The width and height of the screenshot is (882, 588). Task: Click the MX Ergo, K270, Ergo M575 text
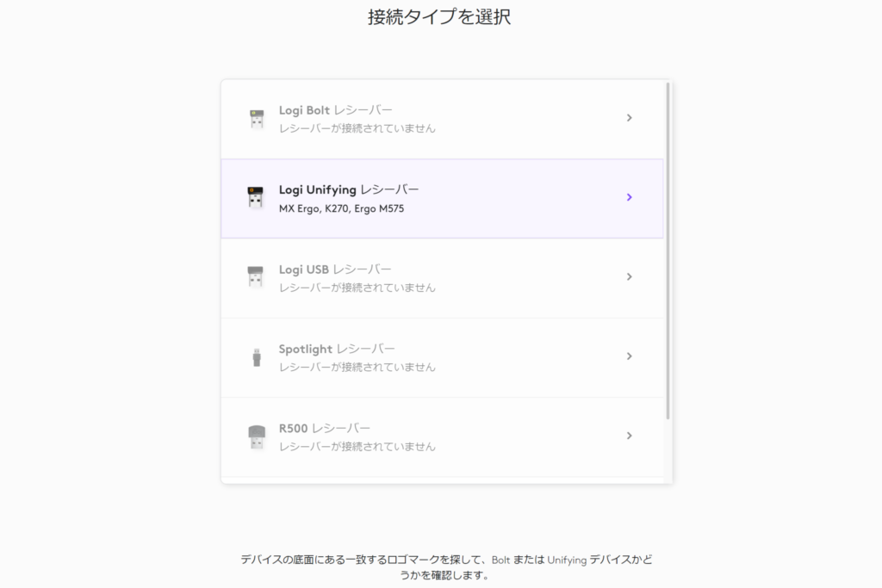[x=341, y=208]
